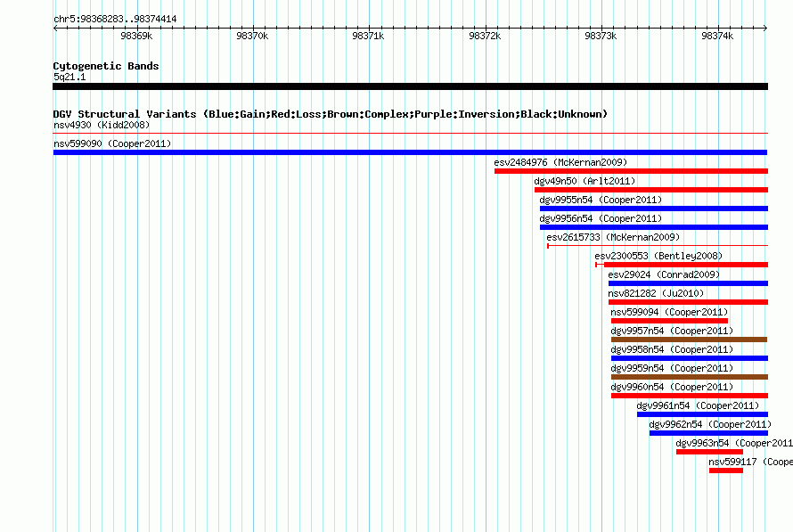The height and width of the screenshot is (532, 793).
Task: Click the blue bar under dgv9955n54
Action: [x=654, y=209]
